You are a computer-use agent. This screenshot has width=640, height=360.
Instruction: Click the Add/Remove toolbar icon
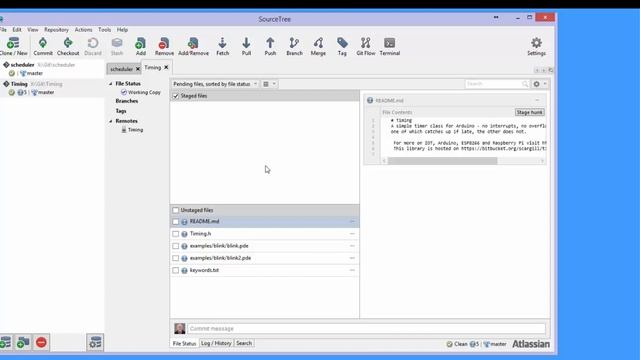193,46
